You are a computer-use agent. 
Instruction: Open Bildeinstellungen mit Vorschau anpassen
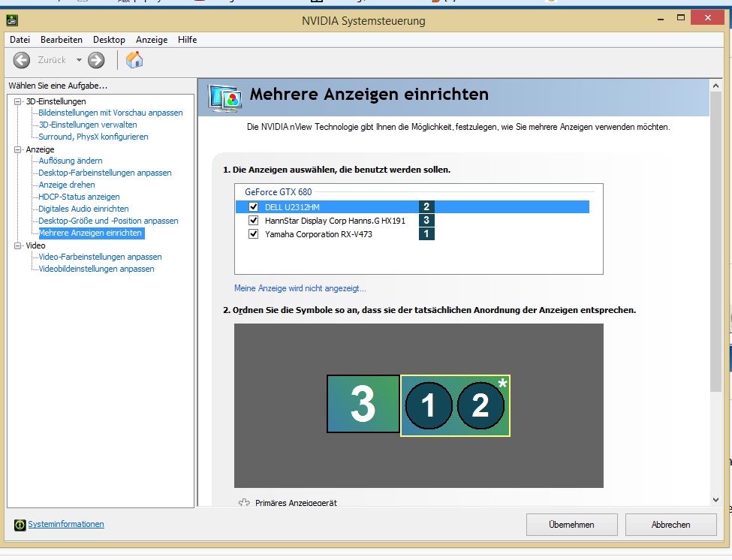110,113
